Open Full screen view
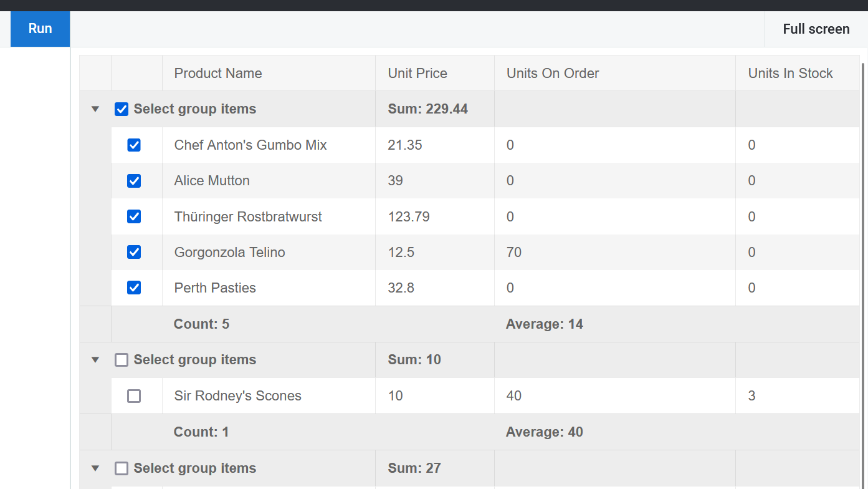The image size is (868, 489). [x=816, y=29]
